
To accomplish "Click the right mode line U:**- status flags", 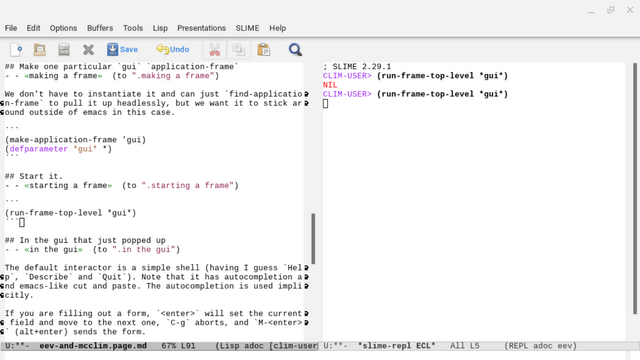I will (336, 346).
